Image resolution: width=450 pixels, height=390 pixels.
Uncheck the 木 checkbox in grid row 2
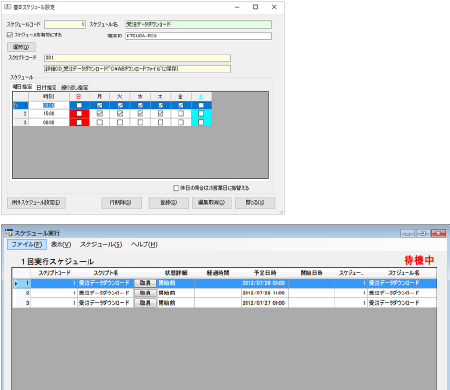click(160, 114)
